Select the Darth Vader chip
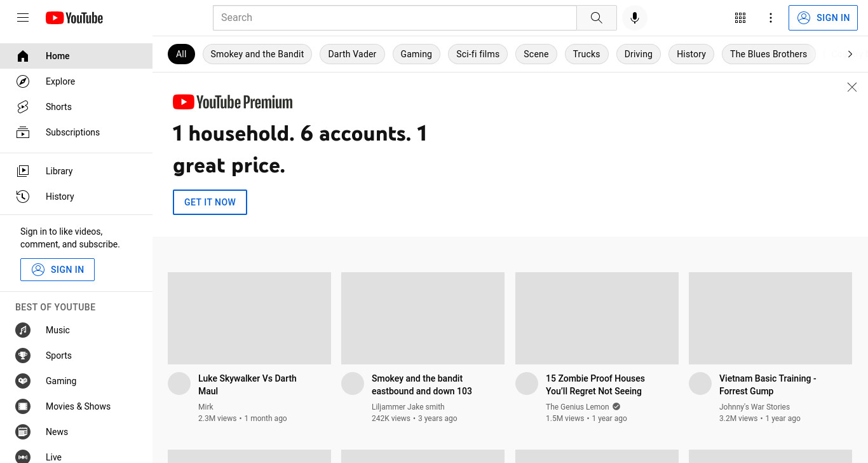This screenshot has width=868, height=463. point(352,54)
